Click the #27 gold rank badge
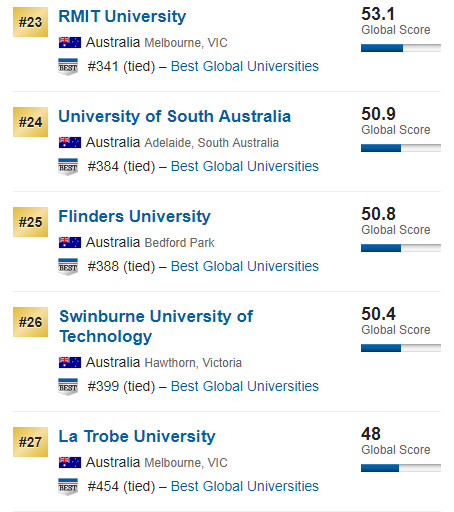 pos(30,442)
